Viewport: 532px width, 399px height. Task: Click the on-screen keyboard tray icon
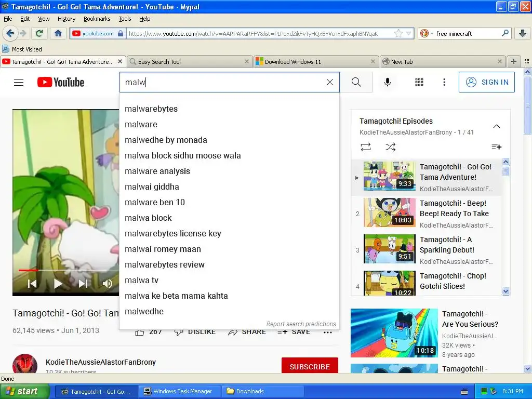(464, 392)
